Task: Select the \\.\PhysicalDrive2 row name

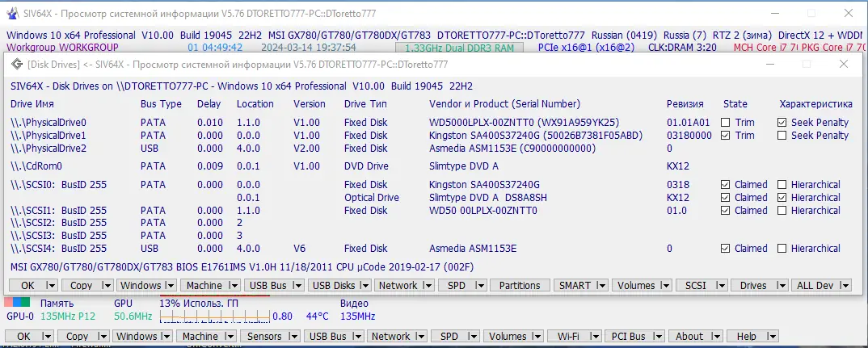Action: [48, 148]
